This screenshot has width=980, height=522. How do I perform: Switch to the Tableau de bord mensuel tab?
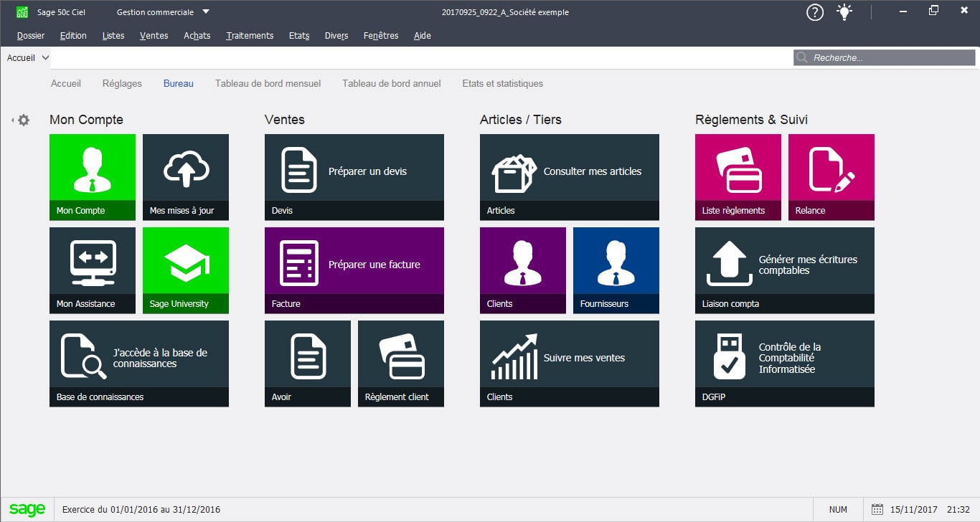[268, 84]
